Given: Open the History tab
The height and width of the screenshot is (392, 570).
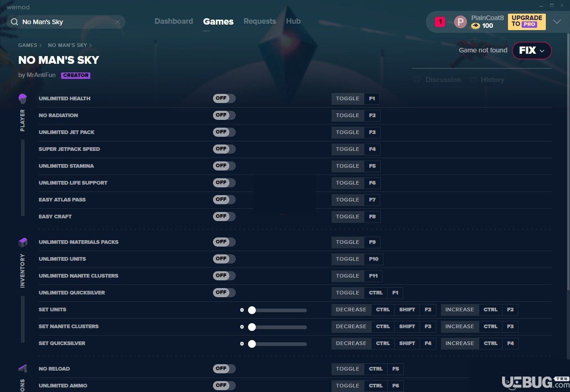Looking at the screenshot, I should tap(492, 79).
